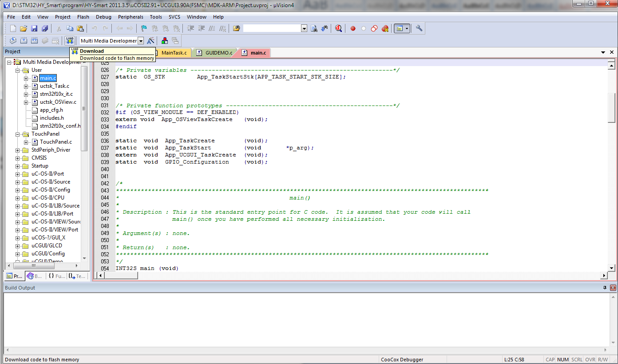Collapse the TouchPanel group
Screen dimensions: 618x364
[18, 134]
